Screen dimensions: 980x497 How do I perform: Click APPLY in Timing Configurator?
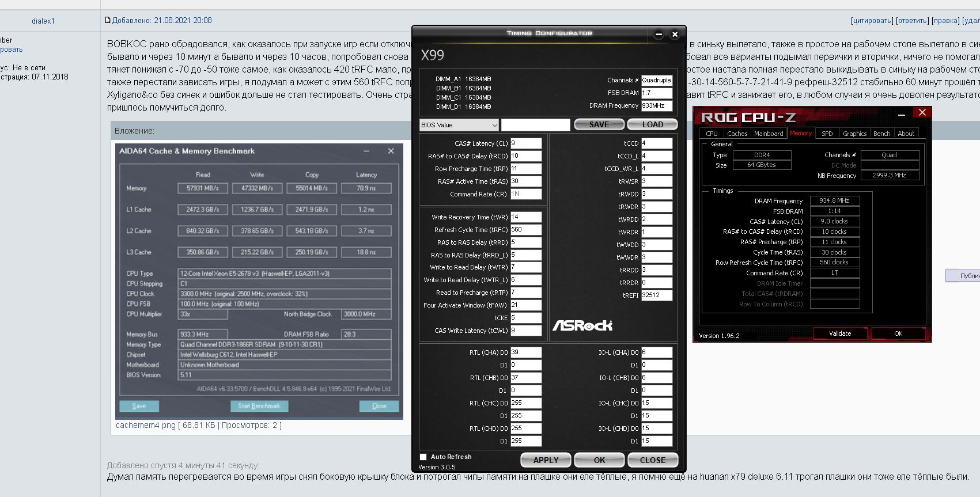coord(546,460)
